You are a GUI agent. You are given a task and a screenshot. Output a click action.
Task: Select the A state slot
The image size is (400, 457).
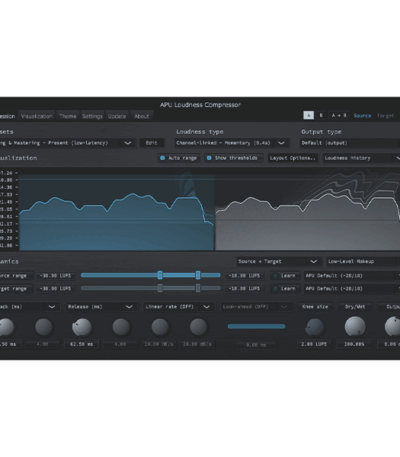308,115
